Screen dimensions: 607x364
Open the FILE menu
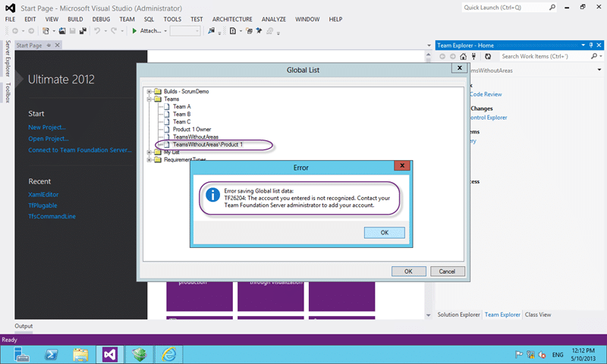point(10,20)
